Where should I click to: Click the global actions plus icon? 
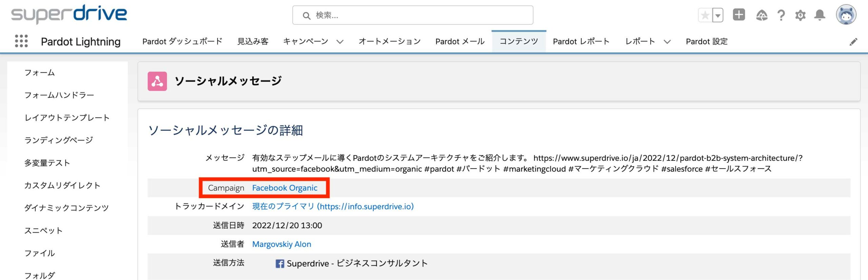coord(739,15)
